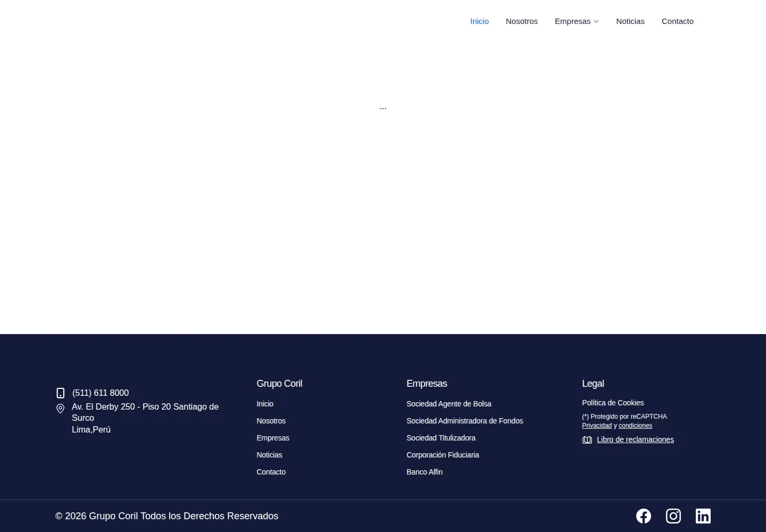This screenshot has width=766, height=532.
Task: Open the LinkedIn social icon
Action: [x=703, y=516]
